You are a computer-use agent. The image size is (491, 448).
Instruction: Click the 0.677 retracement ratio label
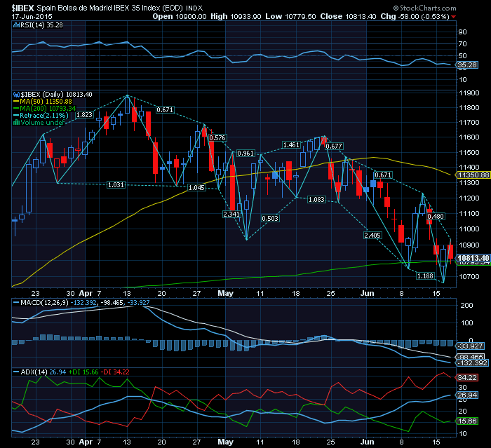pos(334,147)
